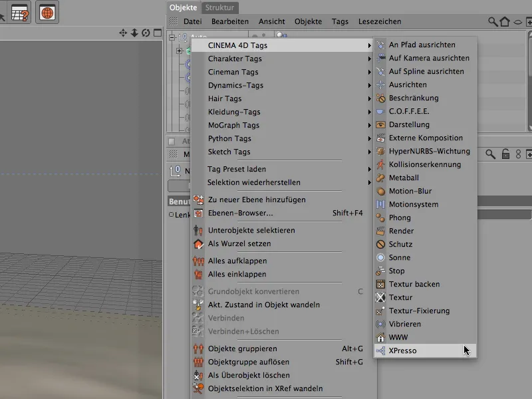Choose Objekte gruppieren
The height and width of the screenshot is (399, 532).
[282, 348]
